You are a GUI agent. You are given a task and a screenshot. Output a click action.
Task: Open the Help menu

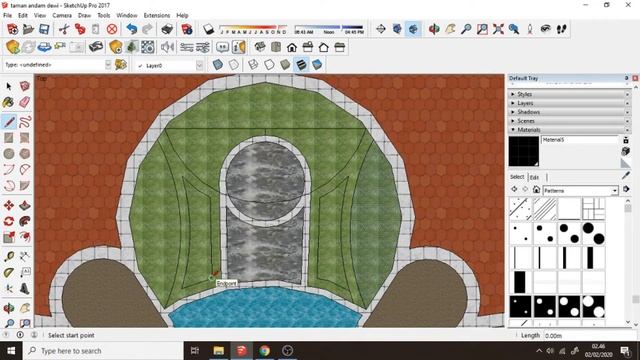point(182,16)
